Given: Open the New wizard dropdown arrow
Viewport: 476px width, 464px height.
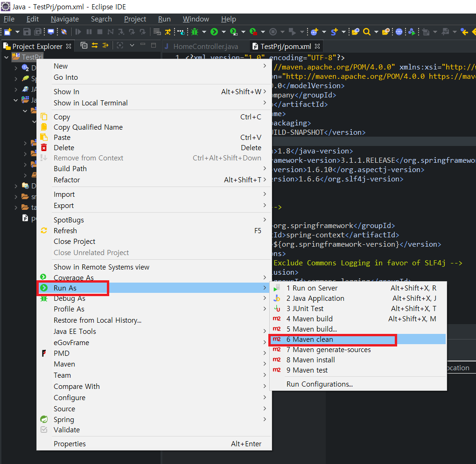Looking at the screenshot, I should coord(17,32).
